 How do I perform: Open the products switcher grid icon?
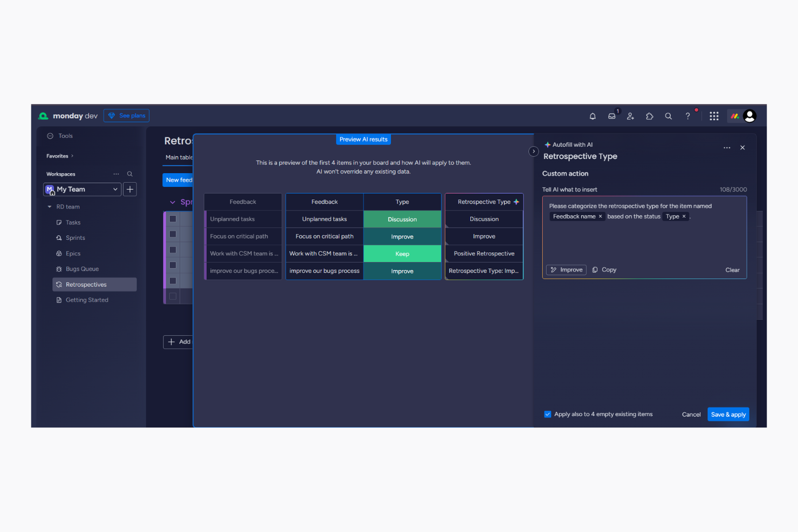714,116
